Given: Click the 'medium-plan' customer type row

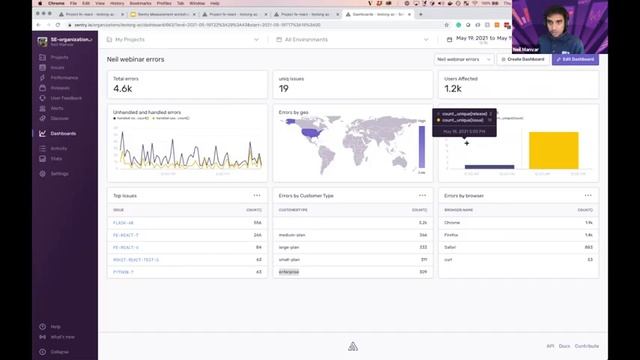Looking at the screenshot, I should point(353,235).
